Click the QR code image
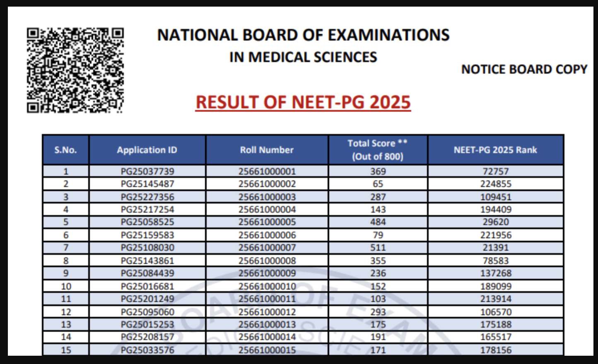The height and width of the screenshot is (364, 598). [75, 70]
